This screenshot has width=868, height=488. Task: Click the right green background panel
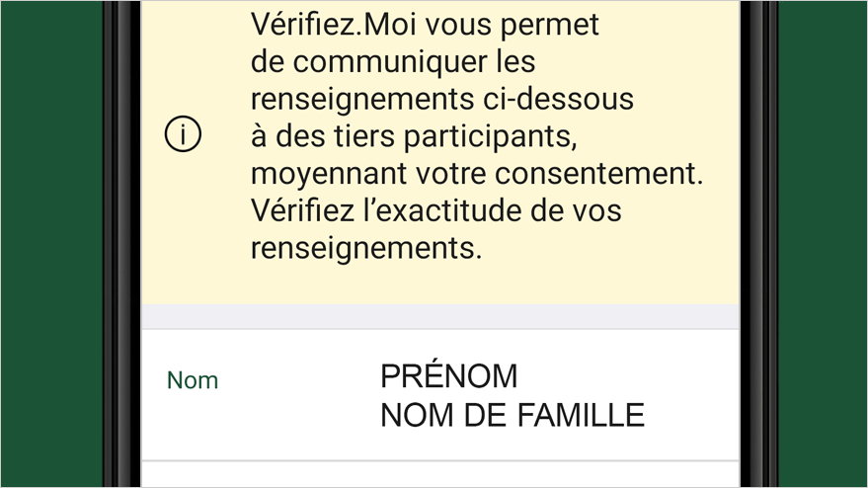click(823, 244)
